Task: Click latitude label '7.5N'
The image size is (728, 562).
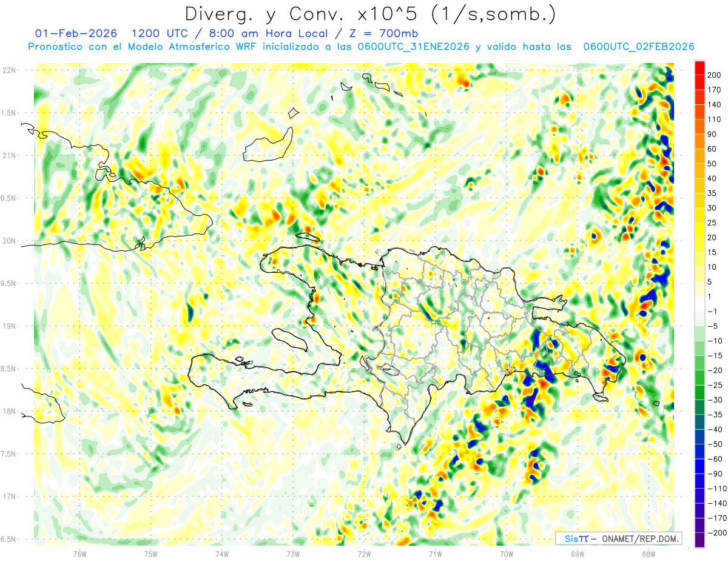Action: (x=8, y=454)
